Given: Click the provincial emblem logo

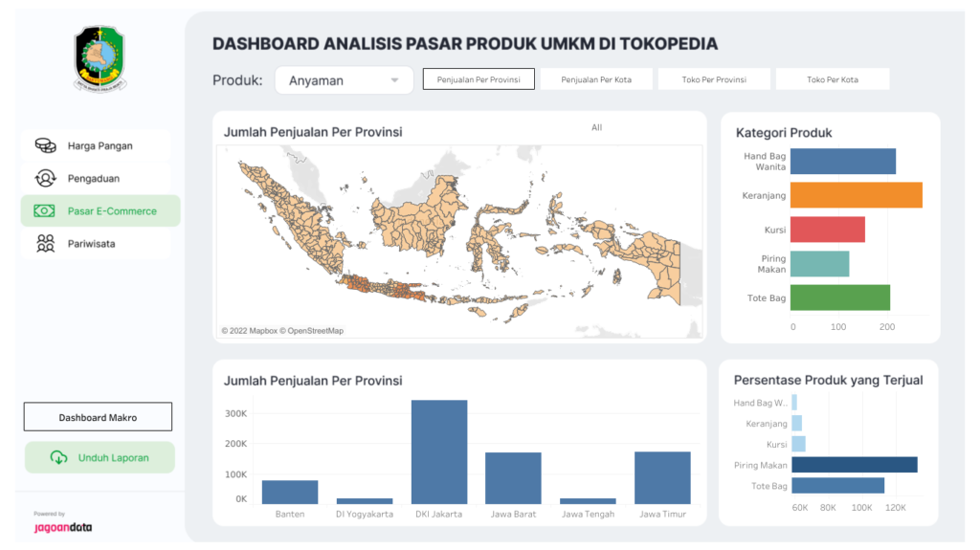Looking at the screenshot, I should (100, 58).
